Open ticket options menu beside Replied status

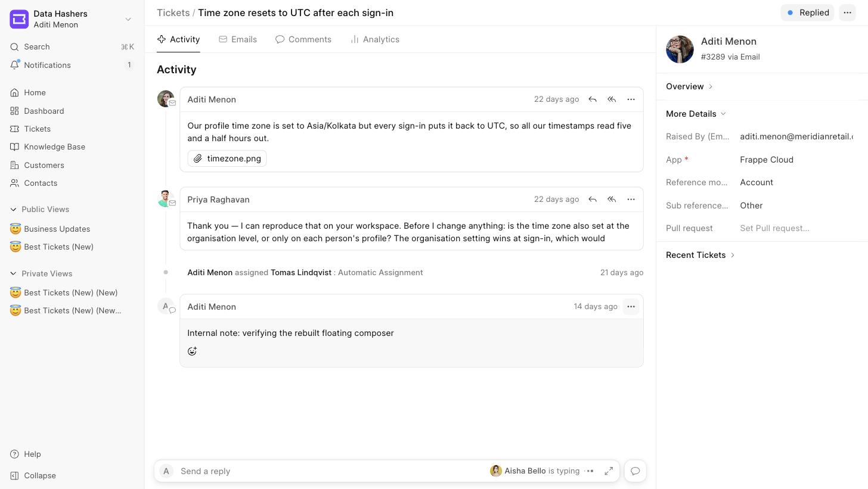(847, 13)
